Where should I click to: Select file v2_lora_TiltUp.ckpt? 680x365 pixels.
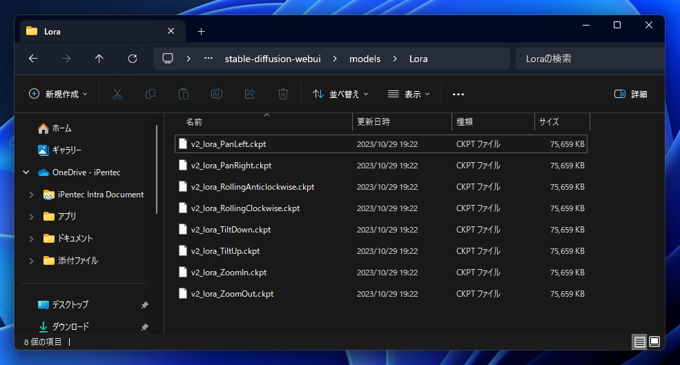coord(381,251)
